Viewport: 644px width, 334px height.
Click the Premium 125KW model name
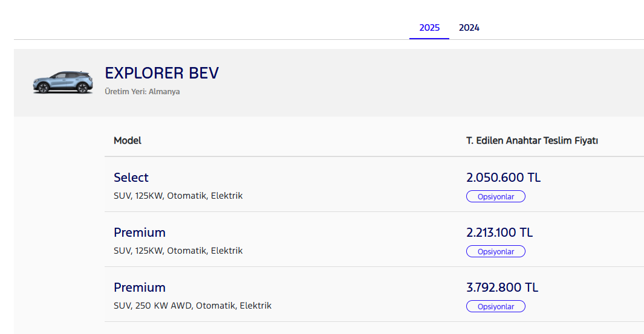tap(140, 233)
